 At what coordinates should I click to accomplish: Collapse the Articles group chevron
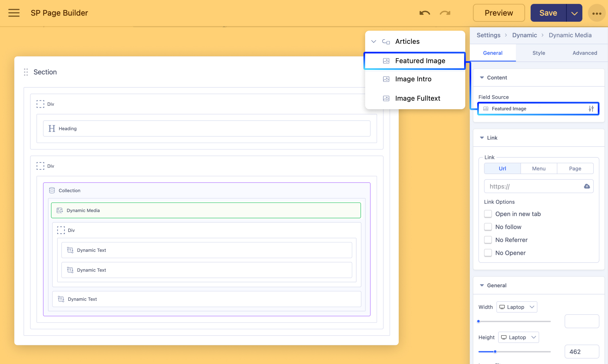[374, 42]
